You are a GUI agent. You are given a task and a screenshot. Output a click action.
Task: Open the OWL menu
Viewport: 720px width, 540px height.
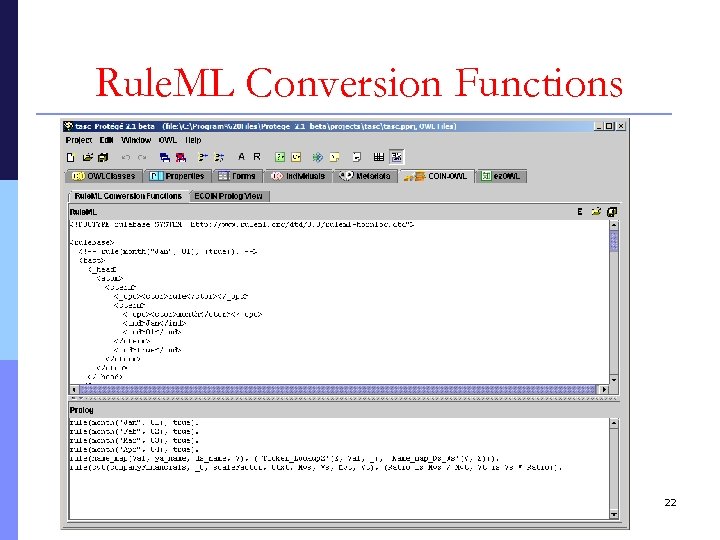(168, 140)
